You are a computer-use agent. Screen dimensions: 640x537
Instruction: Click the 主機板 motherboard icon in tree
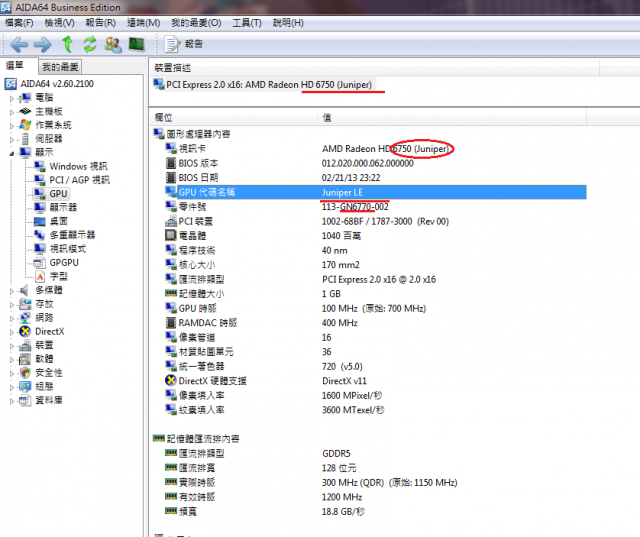pyautogui.click(x=25, y=111)
